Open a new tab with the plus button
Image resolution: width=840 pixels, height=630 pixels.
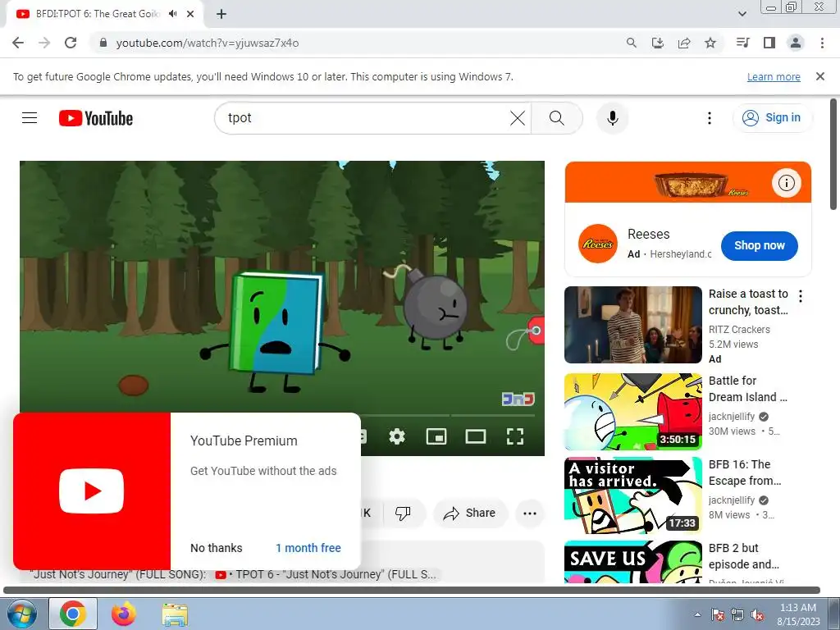pyautogui.click(x=221, y=14)
